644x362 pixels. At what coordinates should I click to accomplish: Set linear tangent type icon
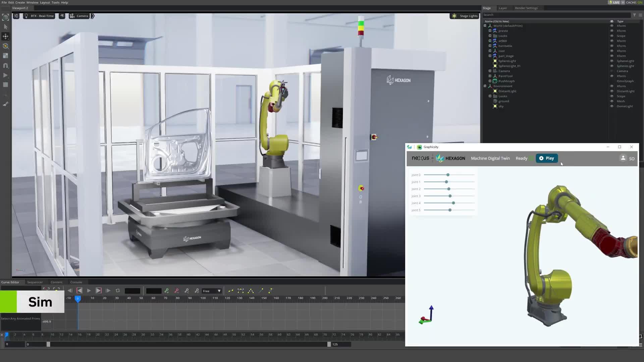click(261, 291)
